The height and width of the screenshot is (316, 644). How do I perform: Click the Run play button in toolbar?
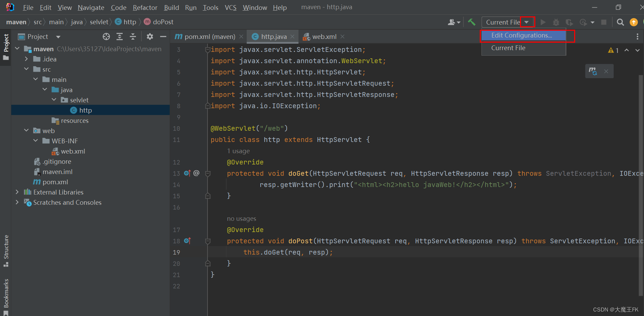click(x=543, y=22)
